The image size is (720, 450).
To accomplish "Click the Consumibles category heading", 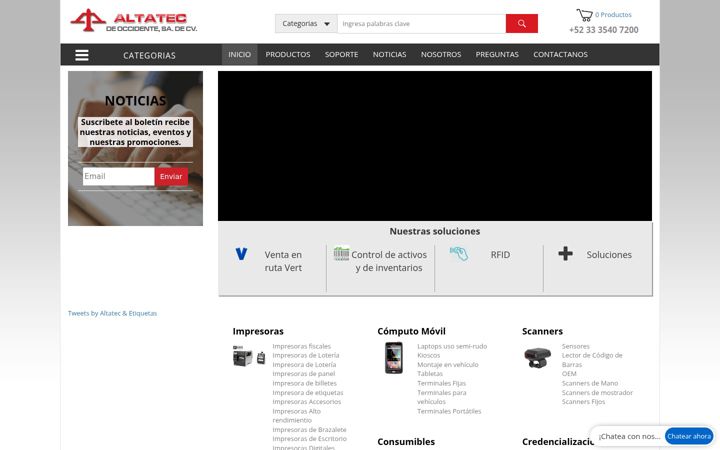I will (x=406, y=442).
